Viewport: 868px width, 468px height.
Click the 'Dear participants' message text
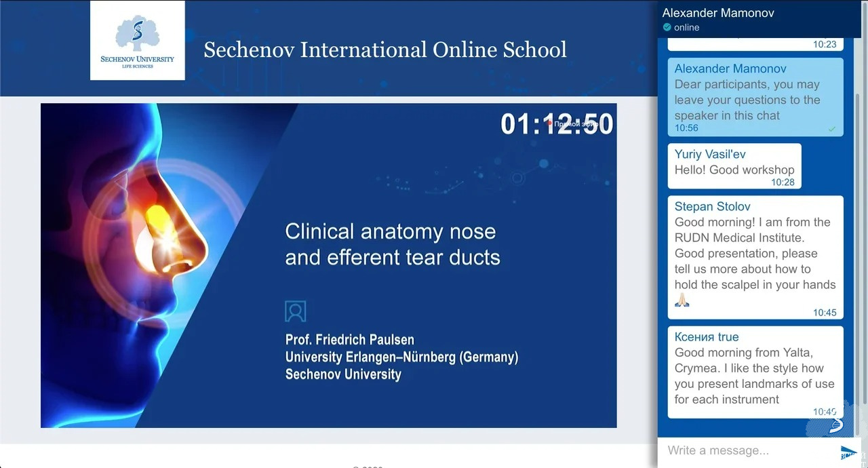pyautogui.click(x=747, y=100)
